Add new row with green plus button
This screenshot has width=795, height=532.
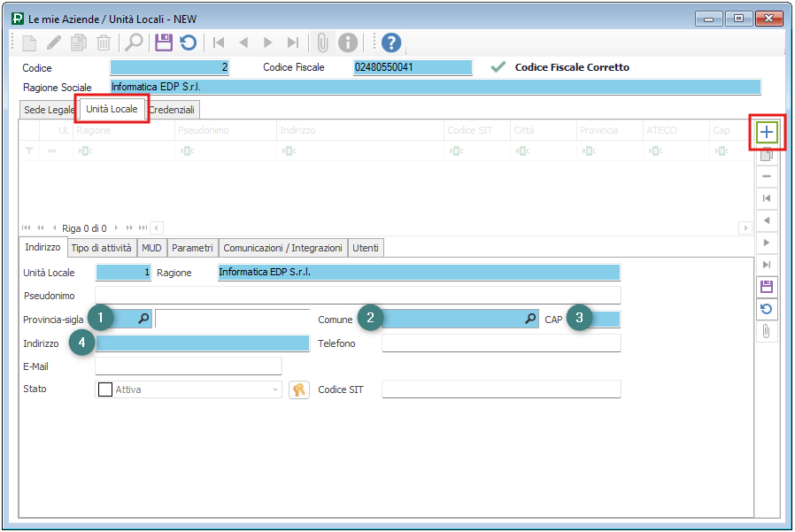(x=767, y=133)
